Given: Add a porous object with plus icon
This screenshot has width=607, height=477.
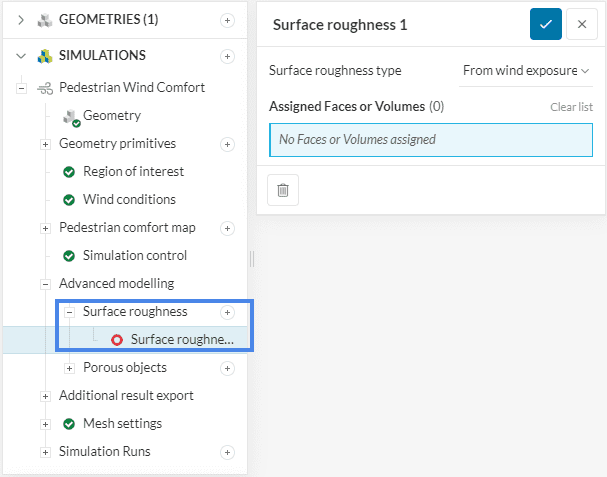Looking at the screenshot, I should (x=227, y=368).
